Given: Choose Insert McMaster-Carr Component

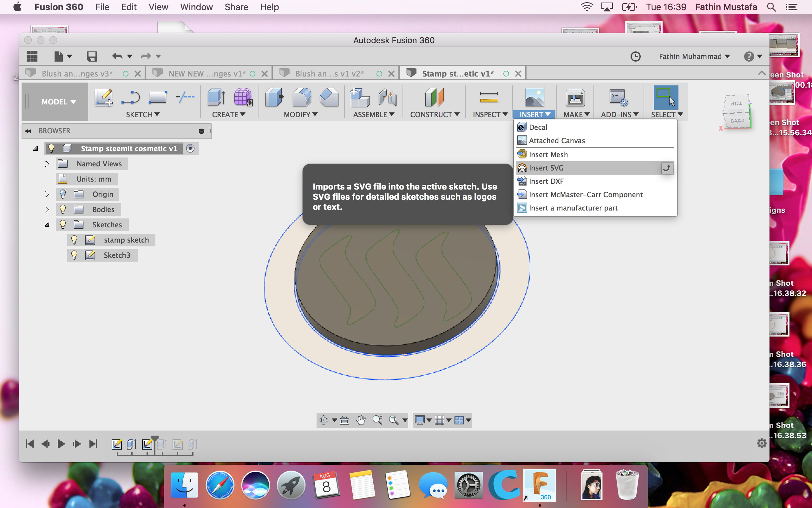Looking at the screenshot, I should click(x=595, y=195).
